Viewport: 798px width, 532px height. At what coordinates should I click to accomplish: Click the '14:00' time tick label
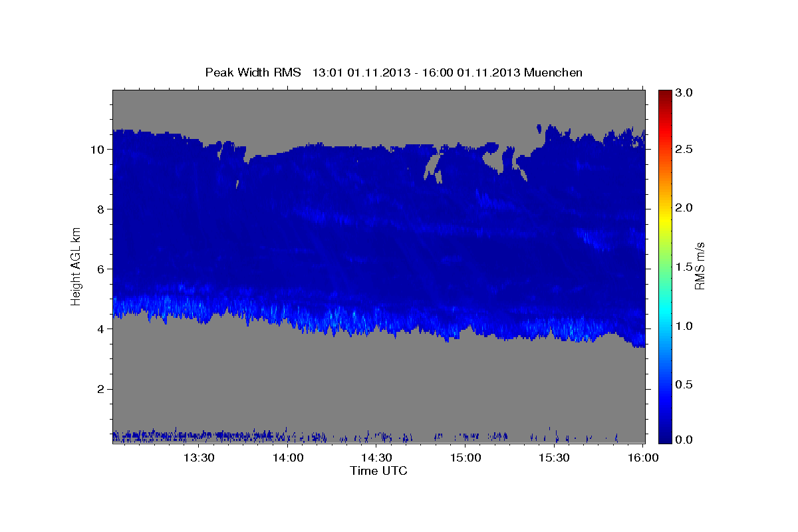coord(288,458)
